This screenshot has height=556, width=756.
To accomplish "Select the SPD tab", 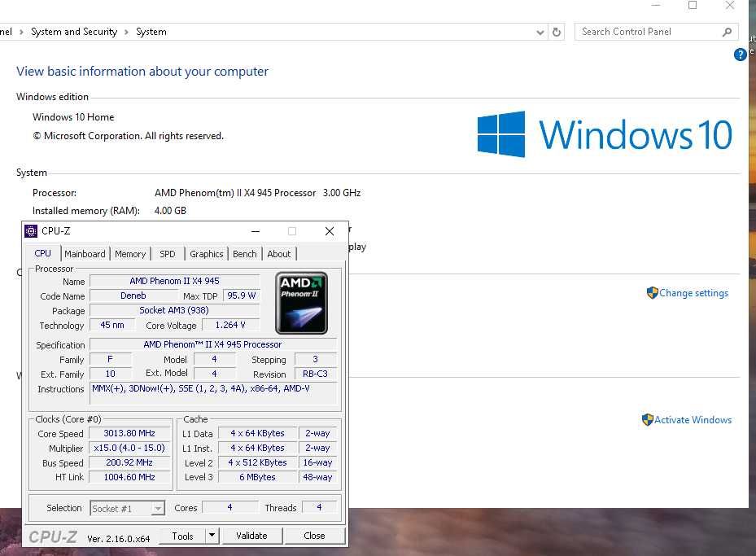I will [x=168, y=254].
